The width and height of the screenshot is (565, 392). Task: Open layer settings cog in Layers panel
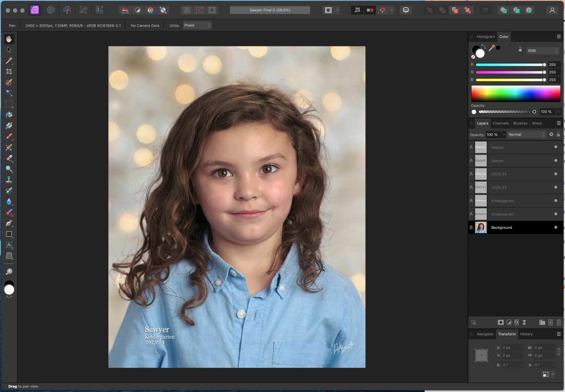pos(551,134)
